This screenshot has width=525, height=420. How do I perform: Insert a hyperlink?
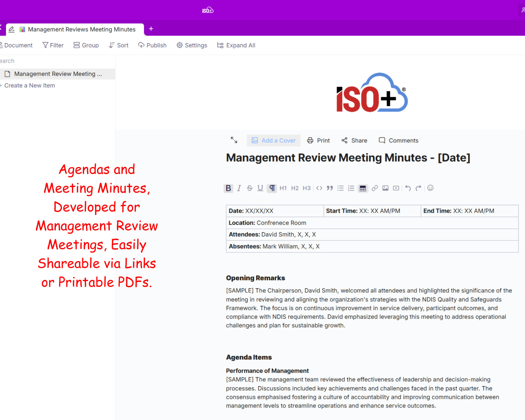375,188
